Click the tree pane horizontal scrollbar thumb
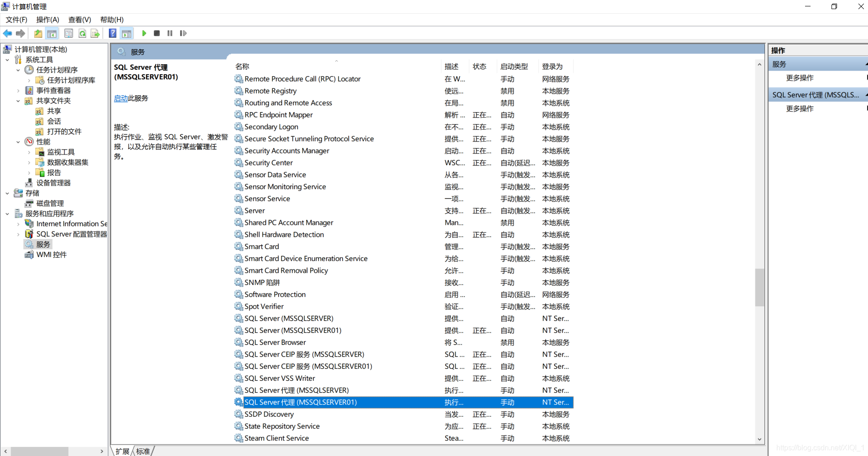The height and width of the screenshot is (456, 868). pos(40,451)
